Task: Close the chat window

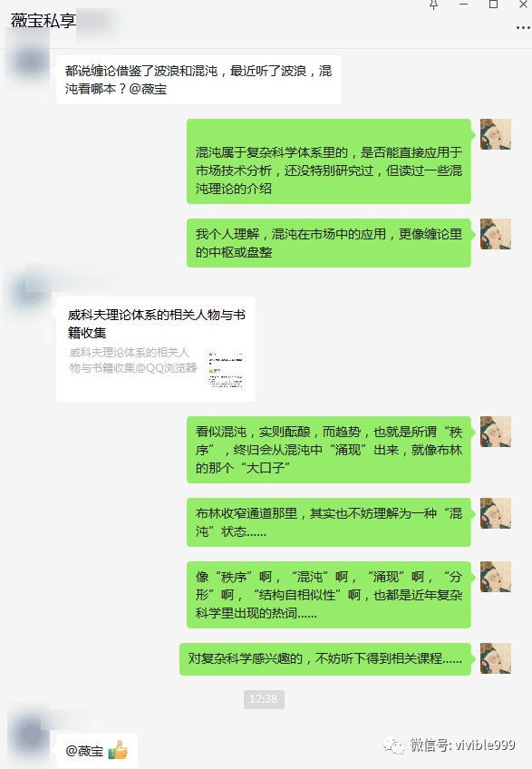Action: coord(523,5)
